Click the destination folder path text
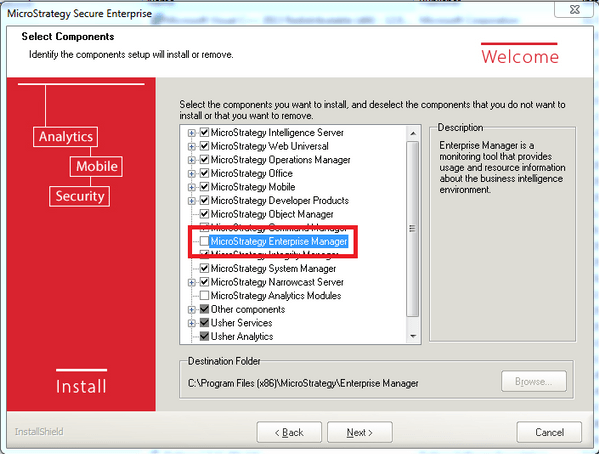The image size is (599, 454). [303, 383]
